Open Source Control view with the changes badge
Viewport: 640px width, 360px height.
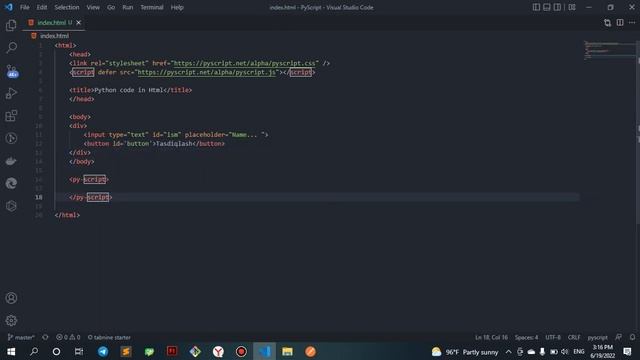pyautogui.click(x=12, y=71)
